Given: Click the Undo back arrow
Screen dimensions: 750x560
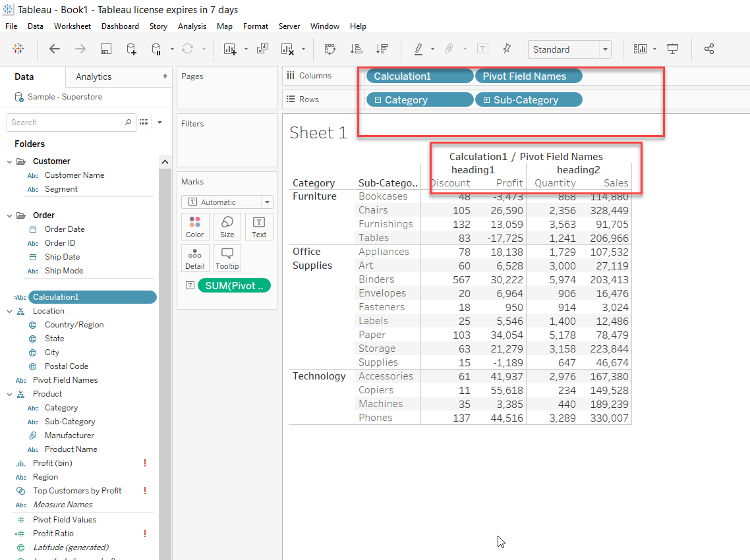Looking at the screenshot, I should tap(55, 49).
